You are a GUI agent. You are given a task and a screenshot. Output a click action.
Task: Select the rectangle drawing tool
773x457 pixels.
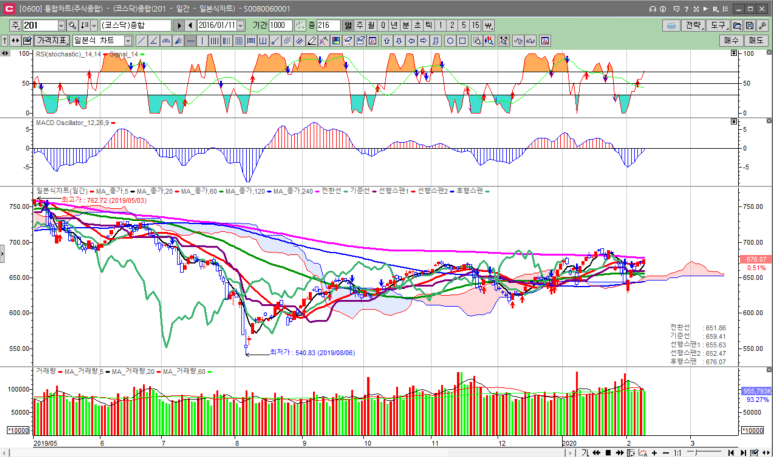462,41
